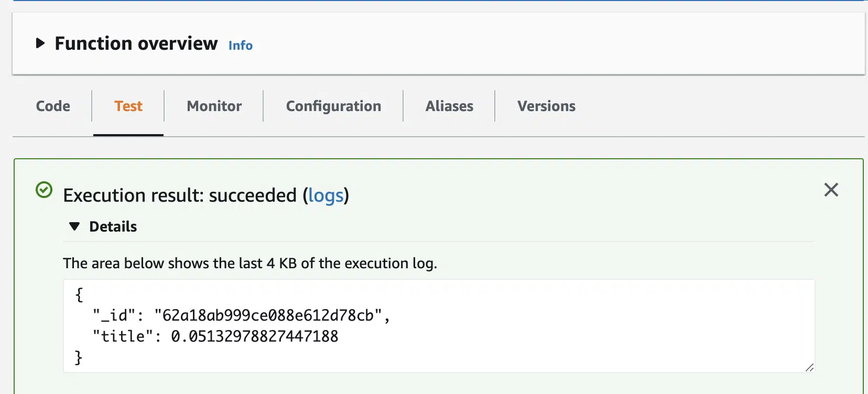The width and height of the screenshot is (868, 394).
Task: Click the Details label
Action: (113, 226)
